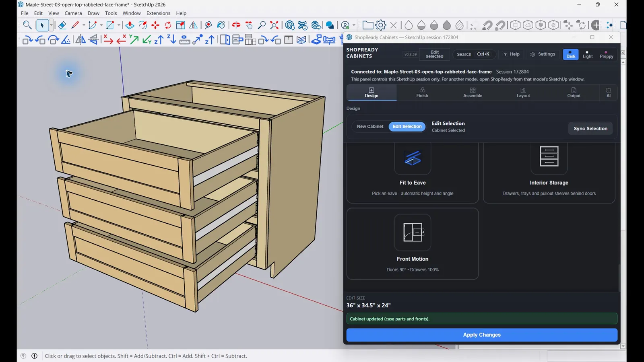Toggle to Edit Selection mode
Viewport: 644px width, 362px height.
point(407,126)
